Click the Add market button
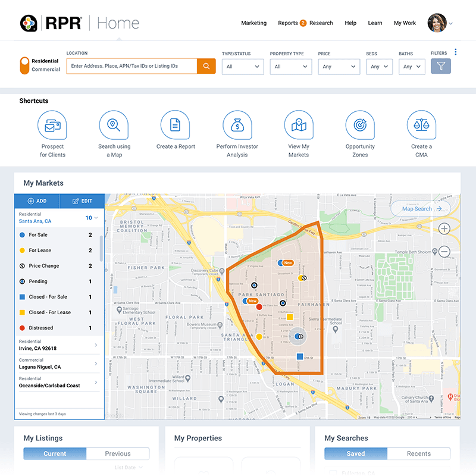The image size is (476, 476). [x=37, y=201]
